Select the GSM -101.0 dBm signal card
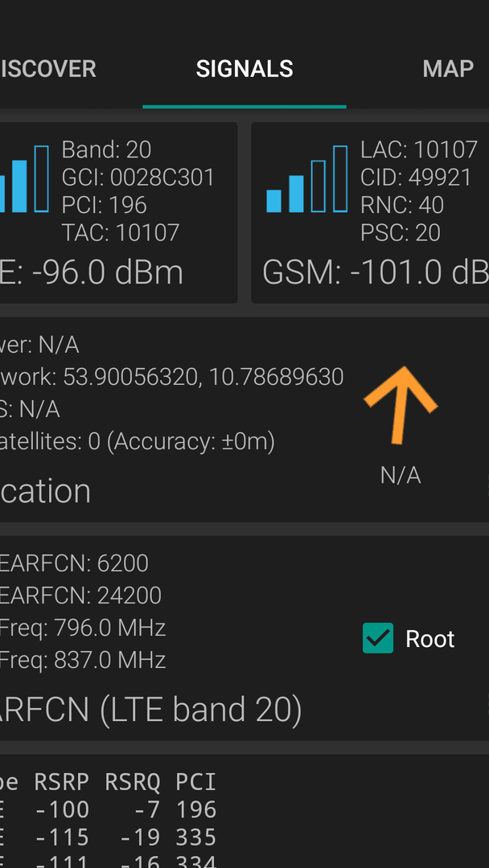The width and height of the screenshot is (489, 868). 370,212
